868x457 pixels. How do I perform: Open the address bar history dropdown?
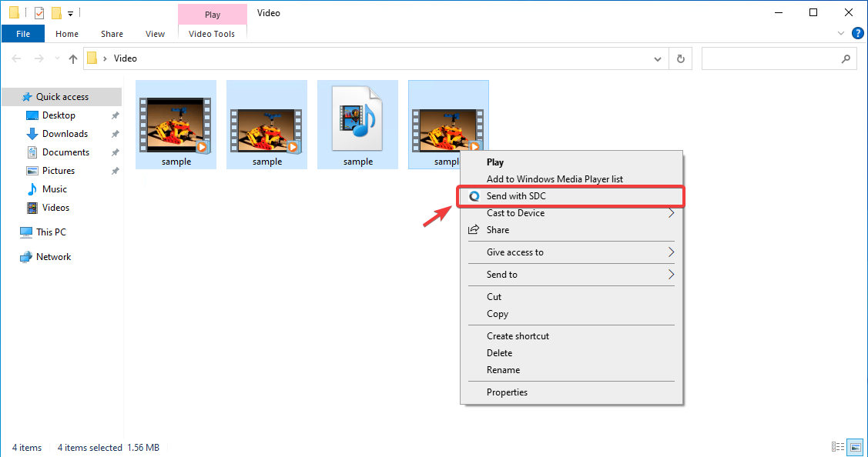[656, 58]
